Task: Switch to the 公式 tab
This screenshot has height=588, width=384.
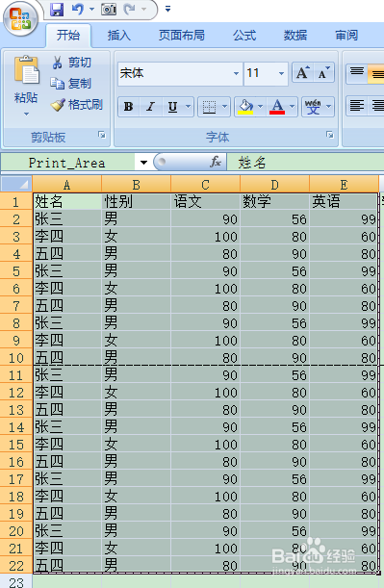Action: click(x=244, y=36)
